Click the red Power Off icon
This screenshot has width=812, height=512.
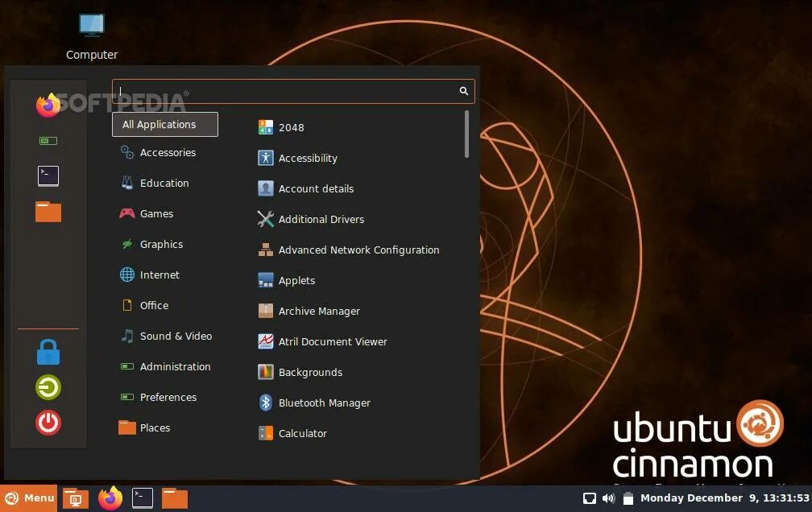(x=48, y=423)
